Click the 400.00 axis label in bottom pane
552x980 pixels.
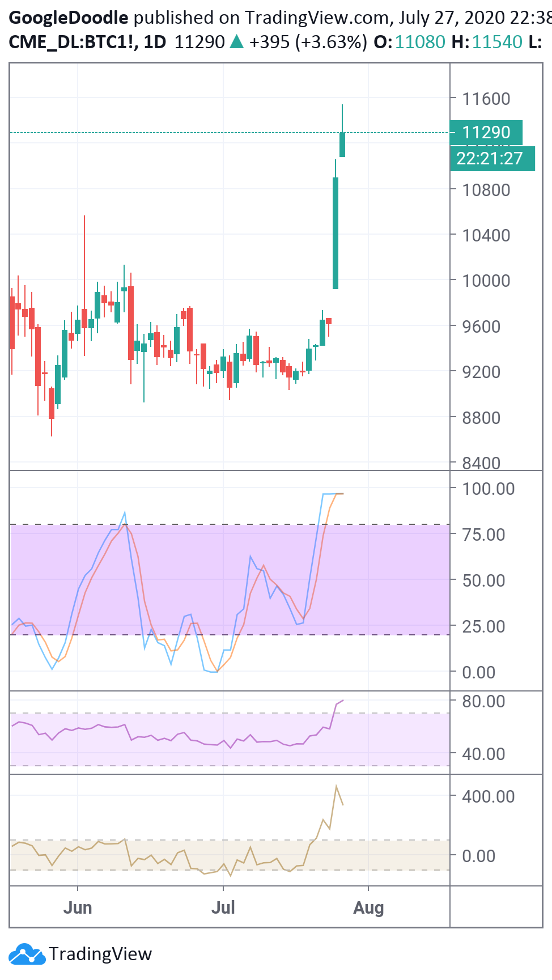(x=489, y=796)
